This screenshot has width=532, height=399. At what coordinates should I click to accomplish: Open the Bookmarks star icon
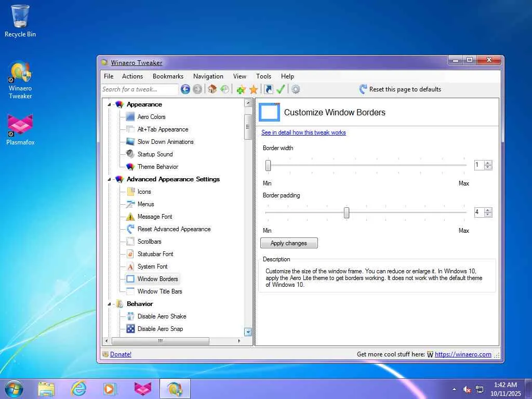point(254,89)
